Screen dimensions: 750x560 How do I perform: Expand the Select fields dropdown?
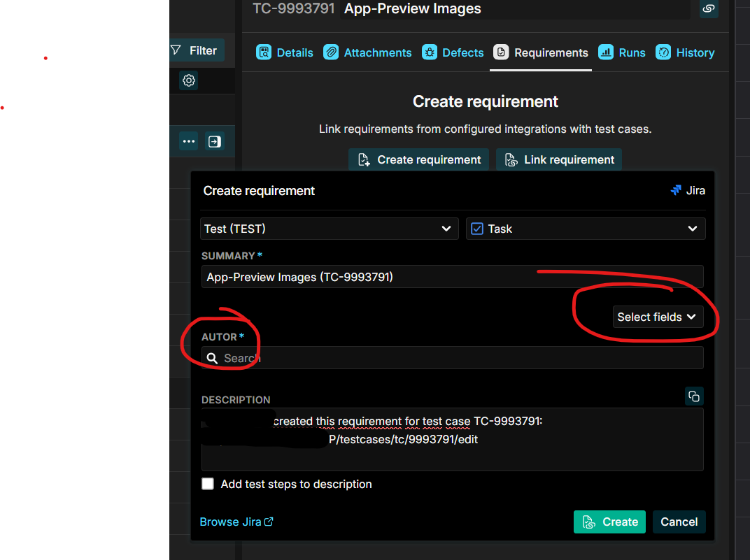(656, 317)
